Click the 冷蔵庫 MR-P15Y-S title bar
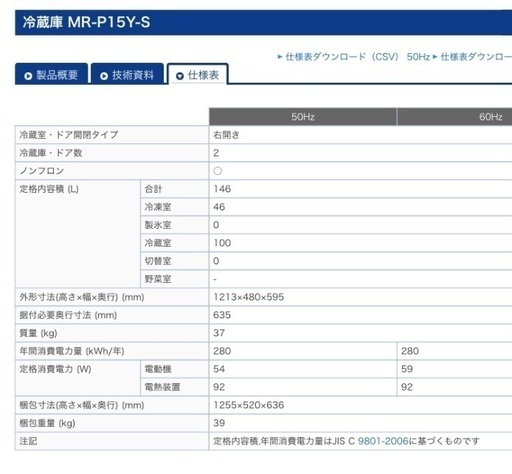The width and height of the screenshot is (512, 474). [x=263, y=22]
